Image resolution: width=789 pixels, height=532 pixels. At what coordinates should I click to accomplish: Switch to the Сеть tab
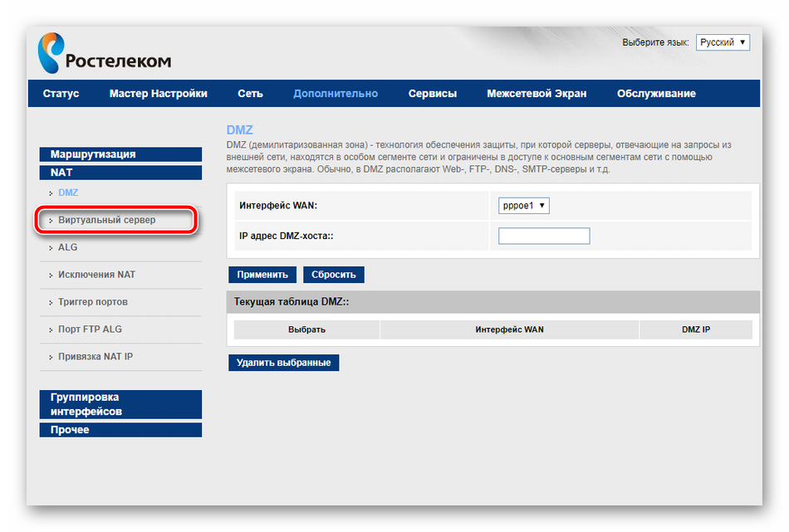click(x=250, y=94)
